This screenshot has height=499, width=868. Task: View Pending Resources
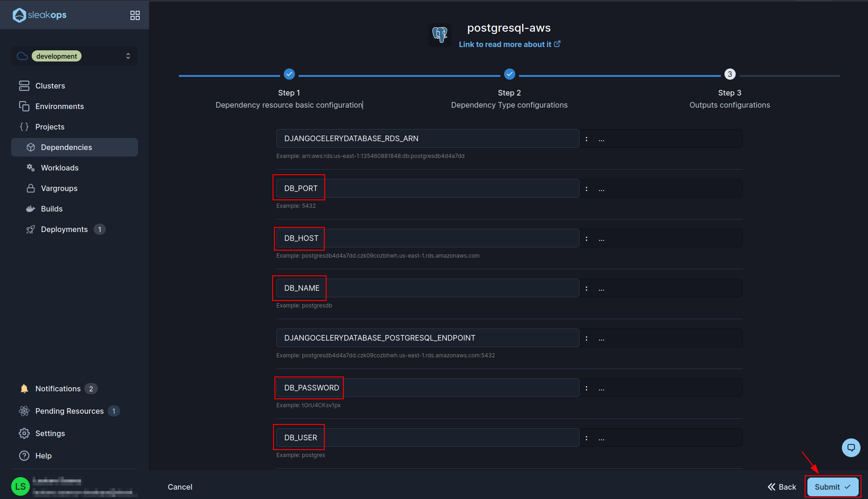tap(69, 411)
